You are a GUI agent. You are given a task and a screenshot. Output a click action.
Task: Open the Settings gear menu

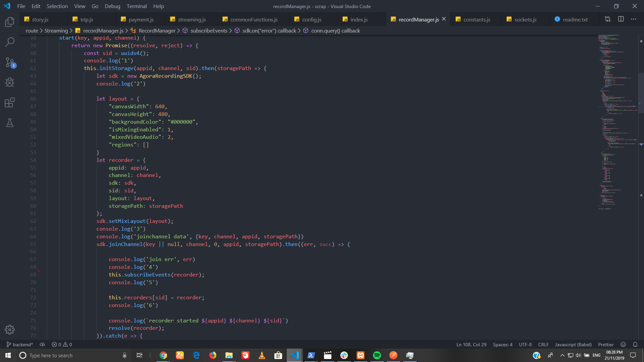10,330
